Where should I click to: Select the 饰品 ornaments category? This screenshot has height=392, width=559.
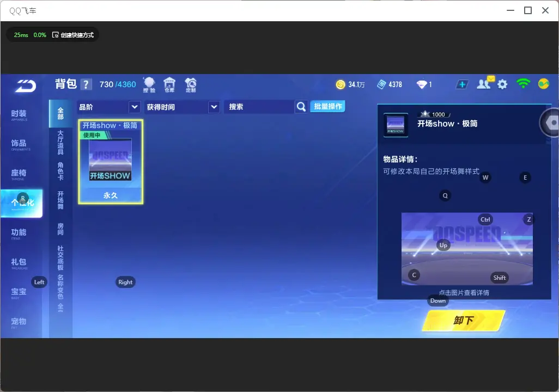[19, 144]
